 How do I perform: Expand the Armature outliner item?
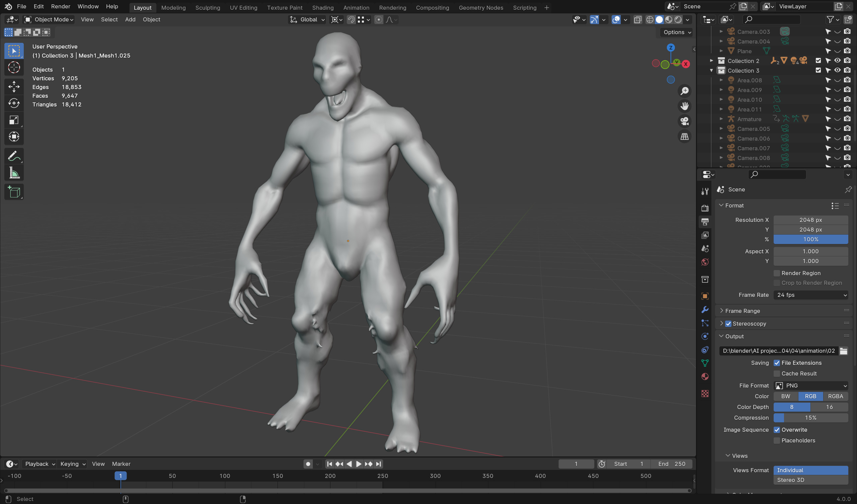(721, 119)
